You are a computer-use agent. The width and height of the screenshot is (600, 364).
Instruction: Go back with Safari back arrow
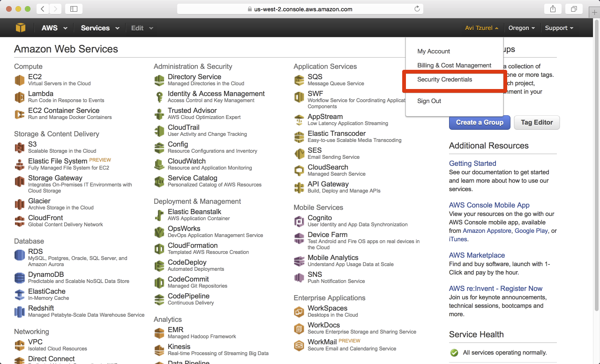coord(43,9)
